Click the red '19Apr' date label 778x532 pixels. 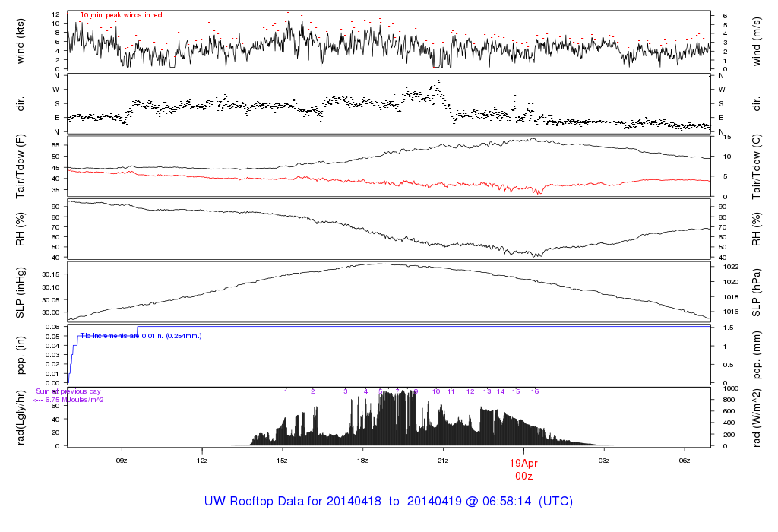pos(523,463)
